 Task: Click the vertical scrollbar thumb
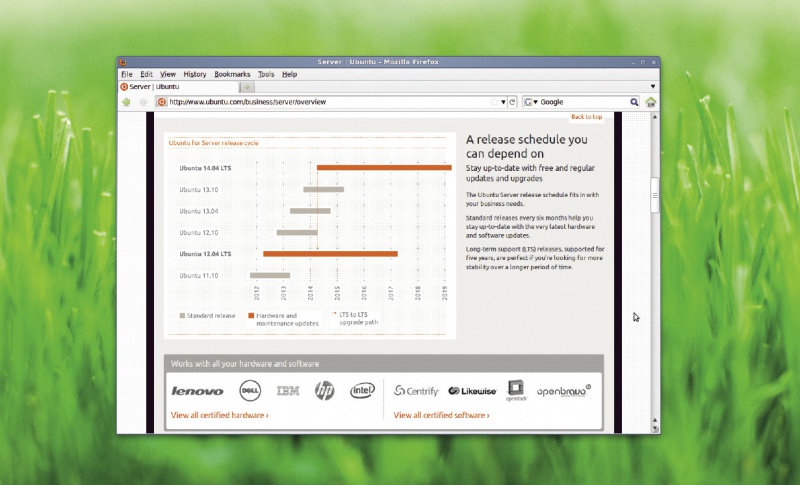tap(655, 195)
